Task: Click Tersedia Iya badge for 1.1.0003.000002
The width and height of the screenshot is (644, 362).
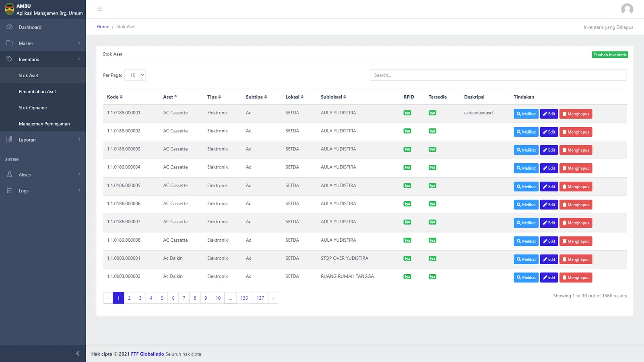Action: (432, 277)
